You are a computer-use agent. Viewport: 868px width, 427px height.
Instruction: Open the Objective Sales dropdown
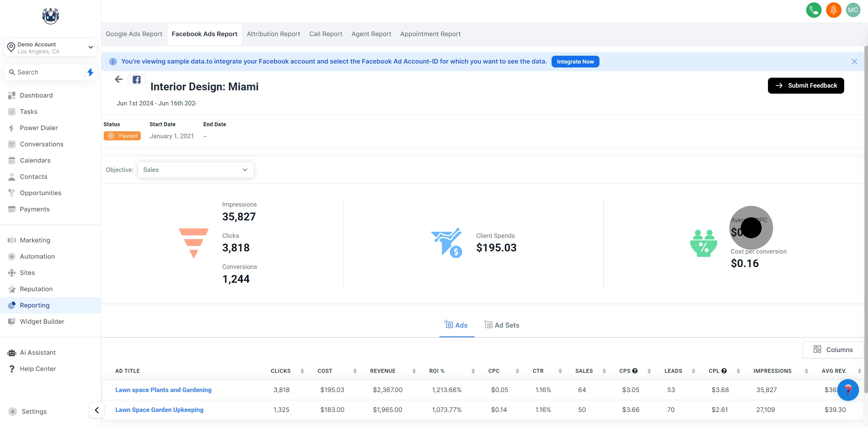195,170
